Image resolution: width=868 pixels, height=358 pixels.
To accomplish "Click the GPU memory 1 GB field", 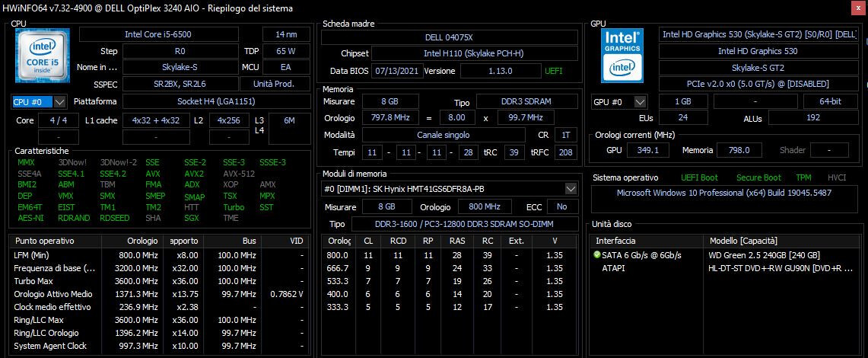I will pos(683,102).
